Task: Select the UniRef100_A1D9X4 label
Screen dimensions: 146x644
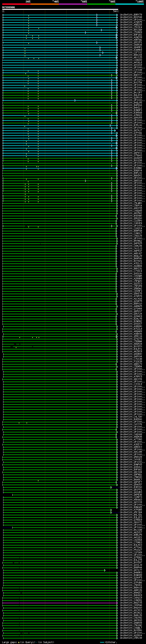Action: click(x=131, y=636)
